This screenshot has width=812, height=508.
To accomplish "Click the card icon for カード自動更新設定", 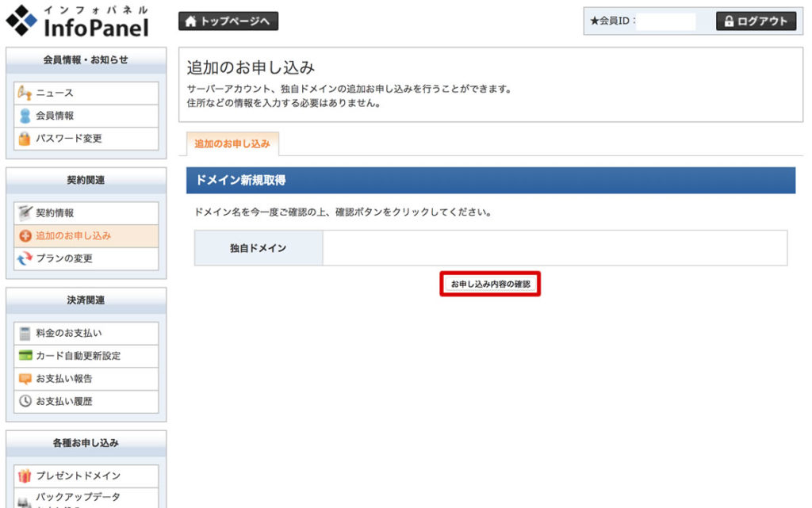I will click(x=25, y=355).
